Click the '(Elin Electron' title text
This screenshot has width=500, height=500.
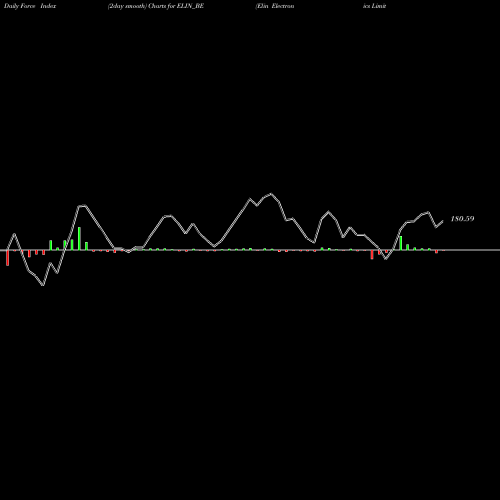(x=275, y=6)
